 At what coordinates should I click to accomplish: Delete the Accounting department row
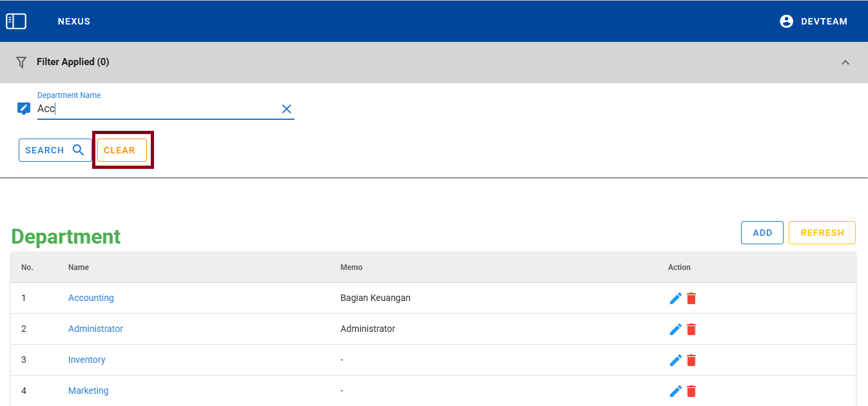point(691,298)
